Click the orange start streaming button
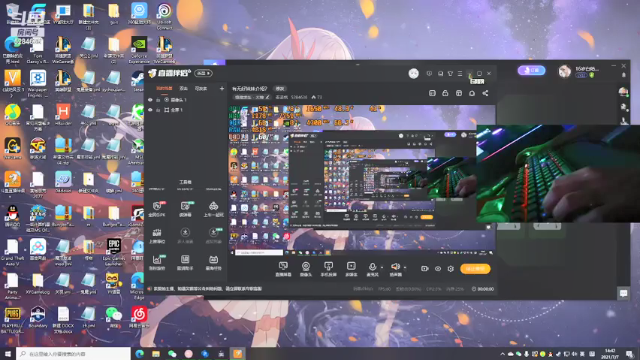 475,269
